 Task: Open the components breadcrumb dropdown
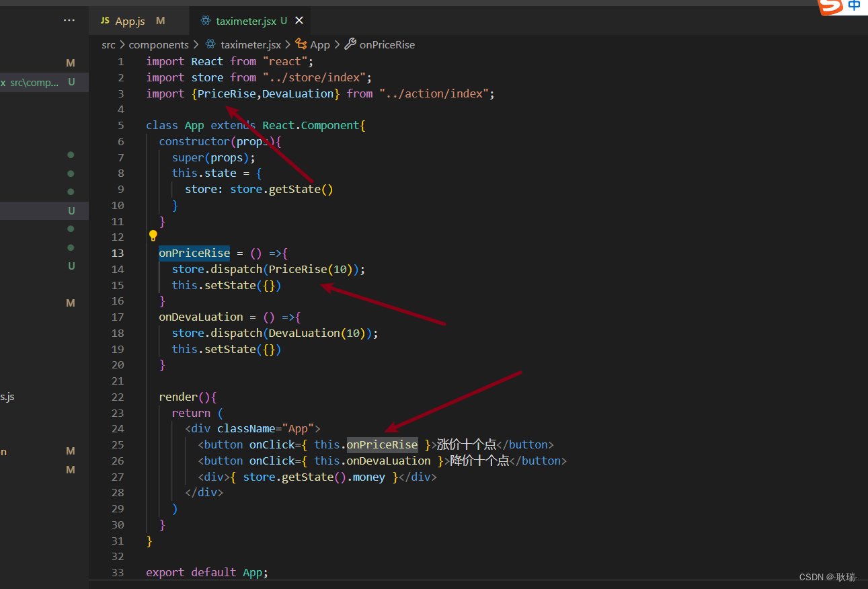pyautogui.click(x=159, y=44)
